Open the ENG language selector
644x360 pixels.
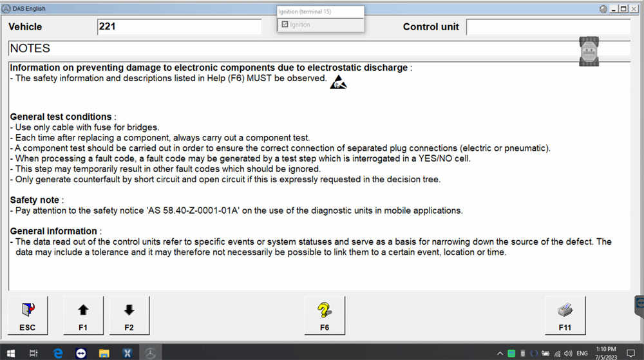tap(582, 353)
